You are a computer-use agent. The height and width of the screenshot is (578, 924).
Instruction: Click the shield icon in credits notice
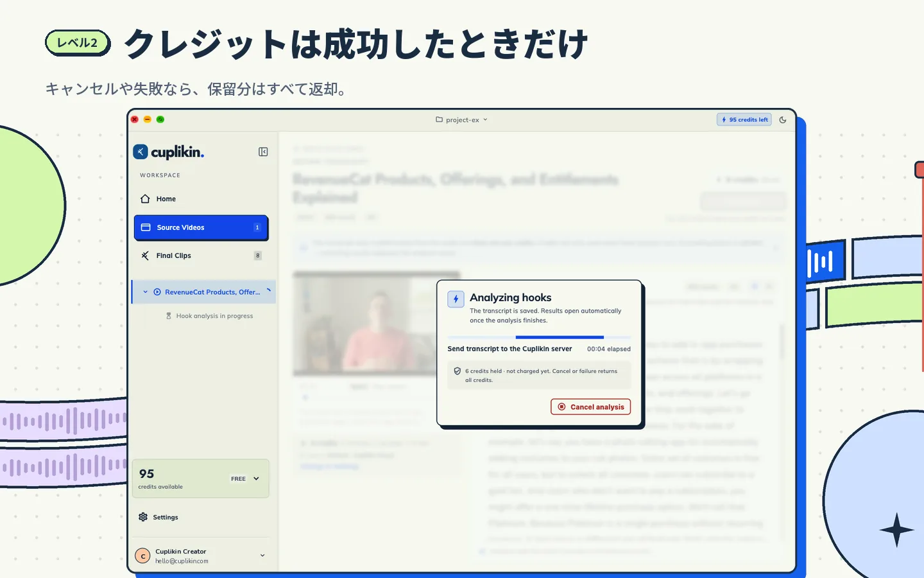(458, 371)
